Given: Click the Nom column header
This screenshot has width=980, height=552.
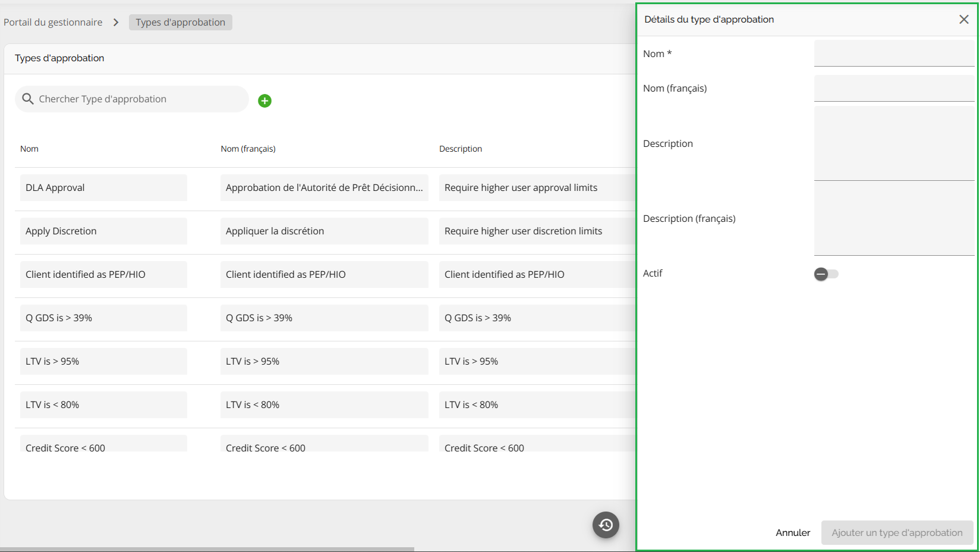Looking at the screenshot, I should pyautogui.click(x=29, y=149).
